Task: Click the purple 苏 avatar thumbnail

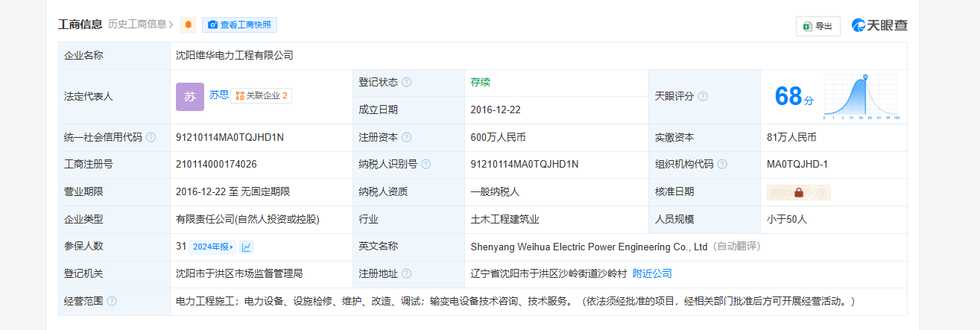Action: coord(189,97)
